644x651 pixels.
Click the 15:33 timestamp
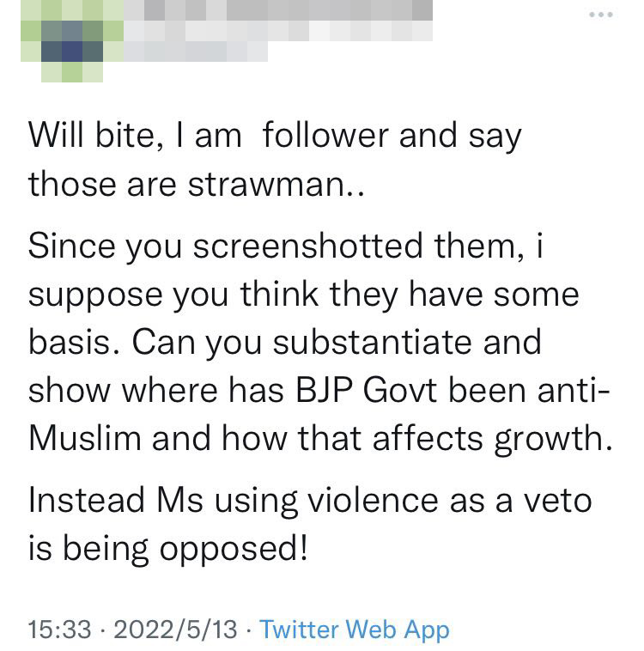(x=59, y=630)
